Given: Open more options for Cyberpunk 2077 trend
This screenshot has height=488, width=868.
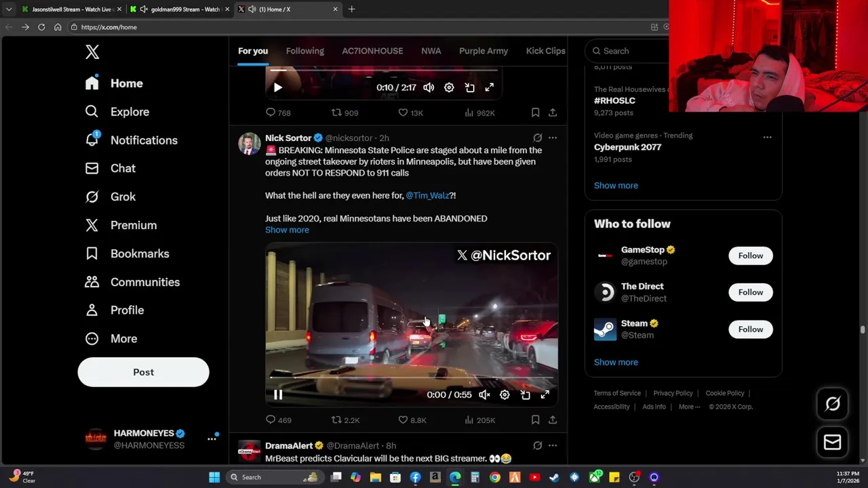Looking at the screenshot, I should pos(767,137).
